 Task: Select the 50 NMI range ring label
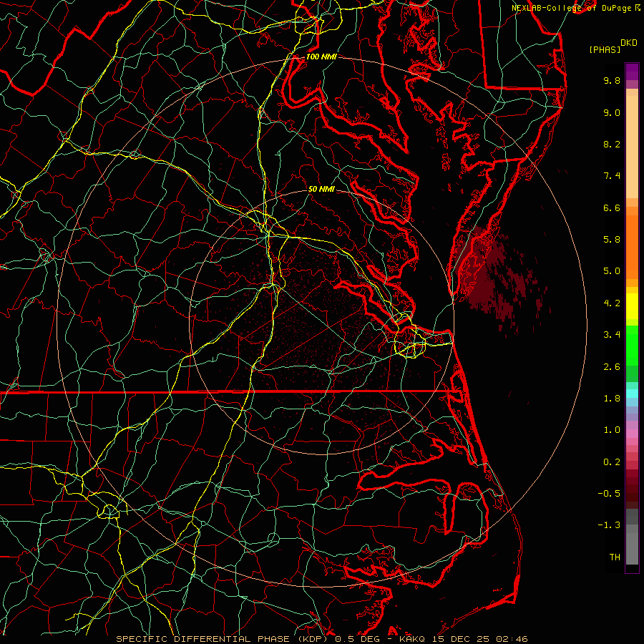(x=321, y=189)
